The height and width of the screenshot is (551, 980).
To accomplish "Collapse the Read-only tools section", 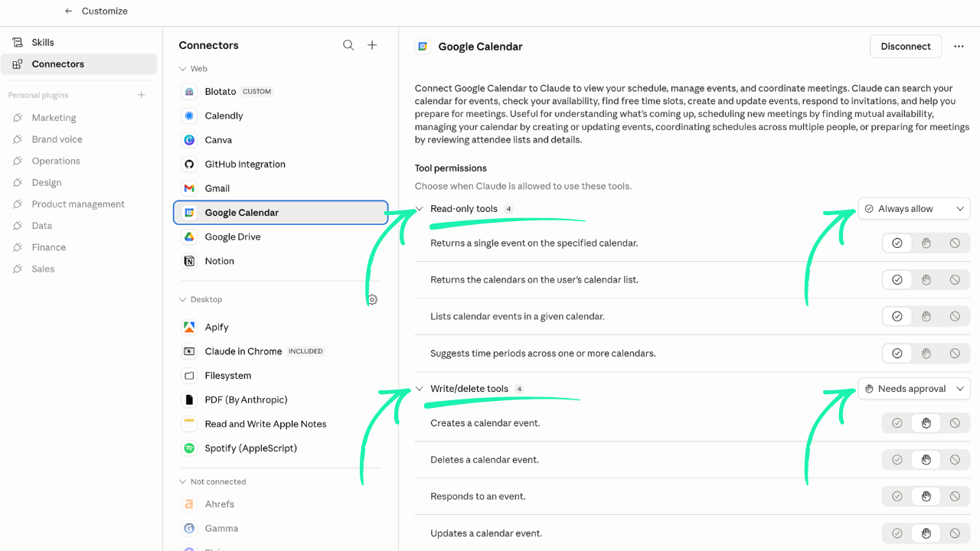I will click(x=420, y=209).
